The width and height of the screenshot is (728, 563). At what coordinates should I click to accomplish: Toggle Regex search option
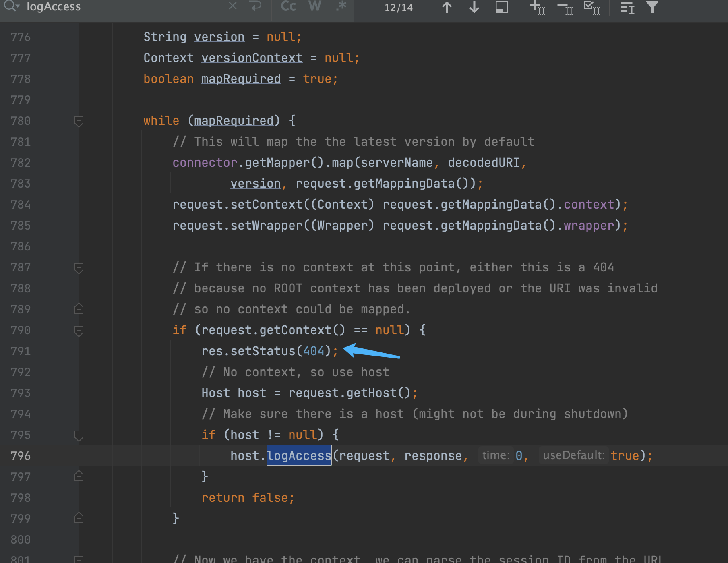(x=341, y=6)
